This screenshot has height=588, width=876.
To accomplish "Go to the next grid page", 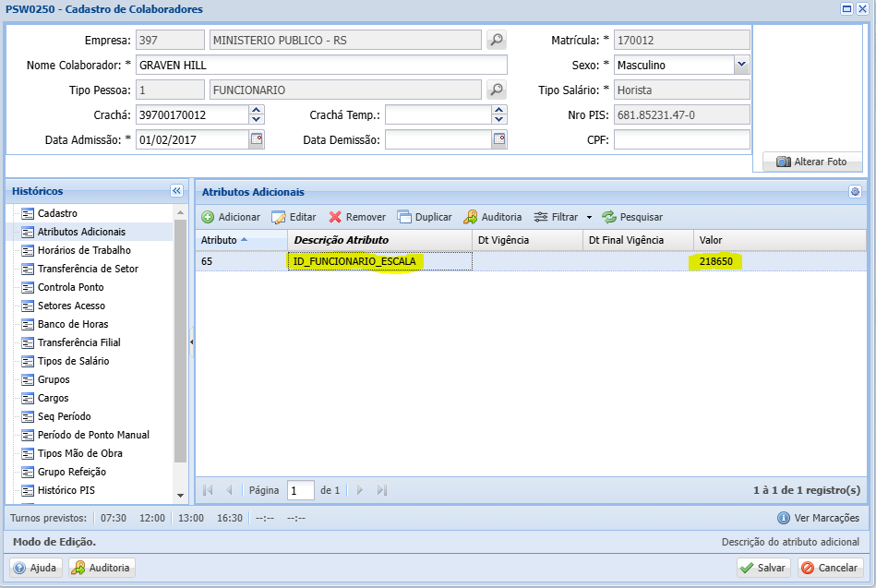I will pyautogui.click(x=359, y=490).
